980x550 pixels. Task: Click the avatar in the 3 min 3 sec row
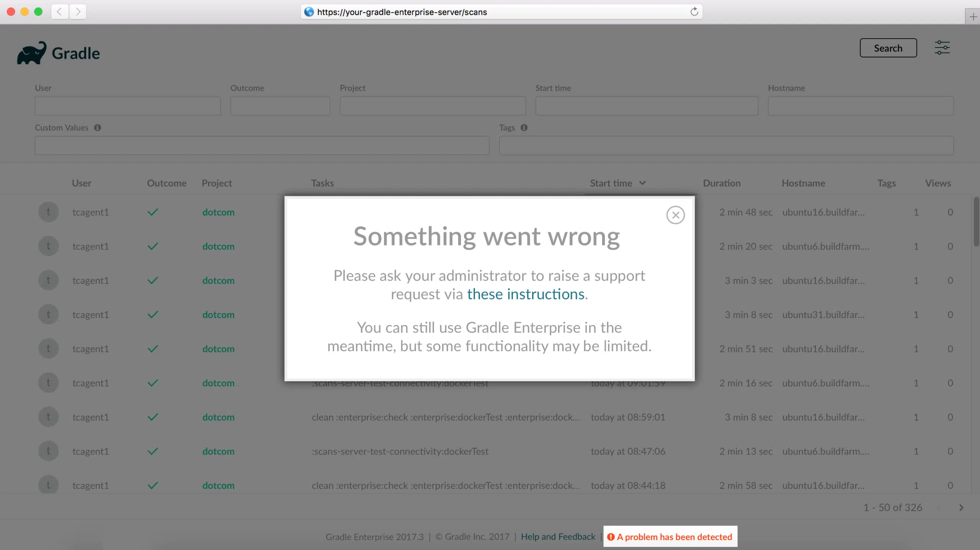click(48, 280)
